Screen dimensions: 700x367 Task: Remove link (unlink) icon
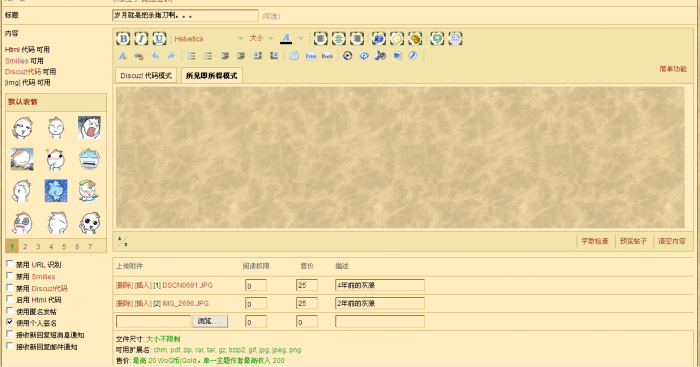139,56
